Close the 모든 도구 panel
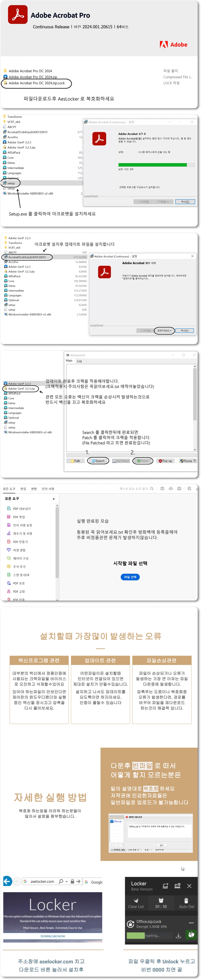201x980 pixels. pyautogui.click(x=54, y=499)
